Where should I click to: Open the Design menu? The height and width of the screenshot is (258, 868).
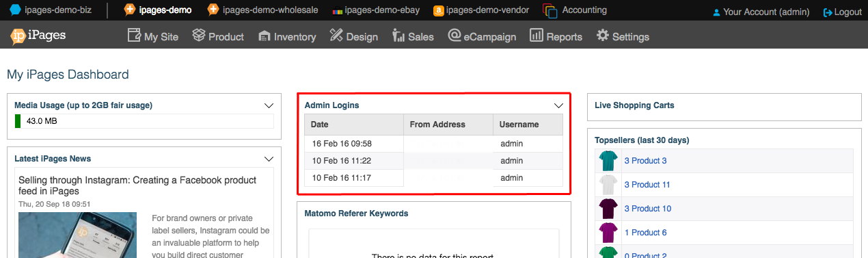coord(353,36)
